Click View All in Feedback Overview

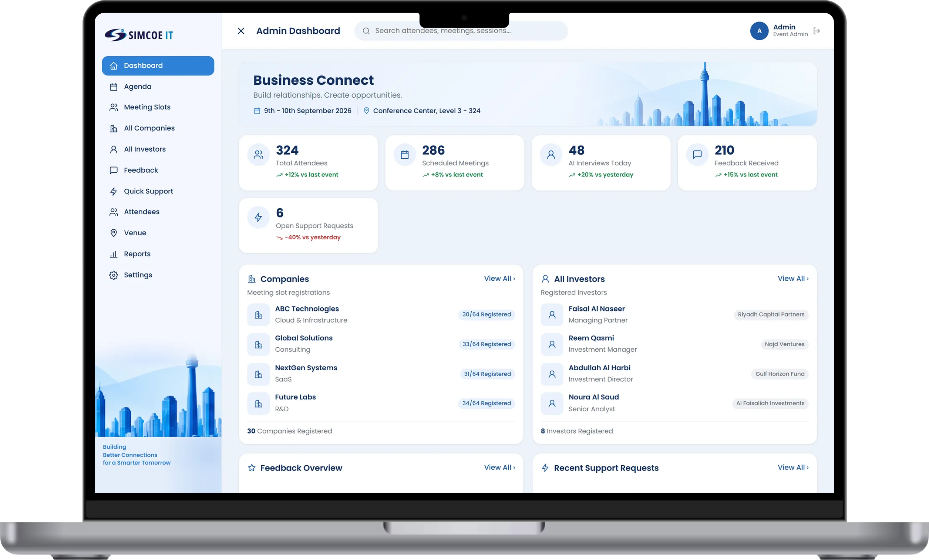pos(499,467)
